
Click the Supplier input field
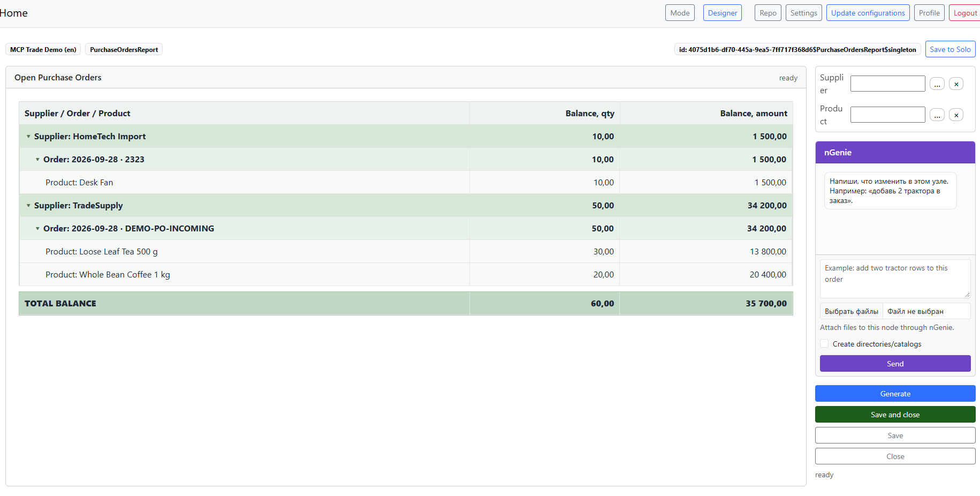click(888, 84)
